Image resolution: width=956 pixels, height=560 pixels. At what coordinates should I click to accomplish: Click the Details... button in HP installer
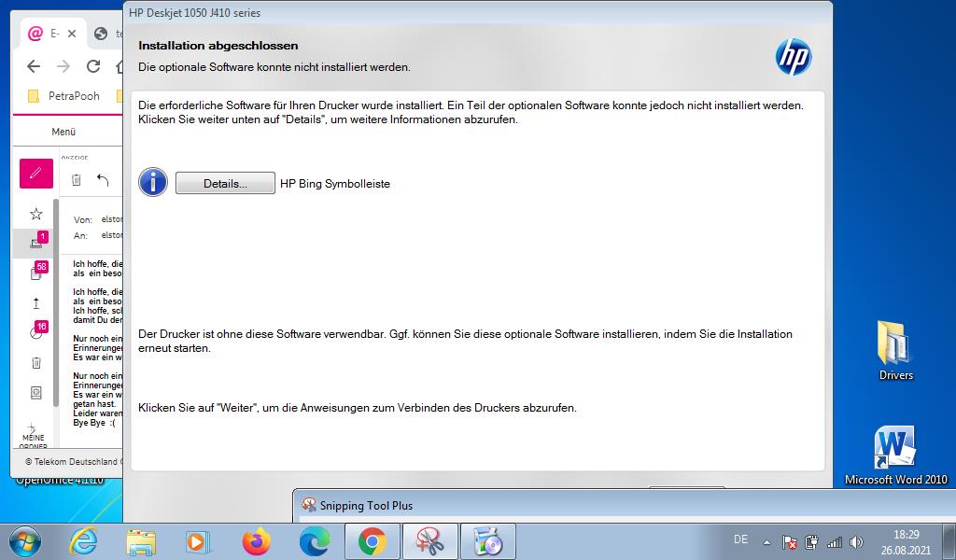[225, 184]
